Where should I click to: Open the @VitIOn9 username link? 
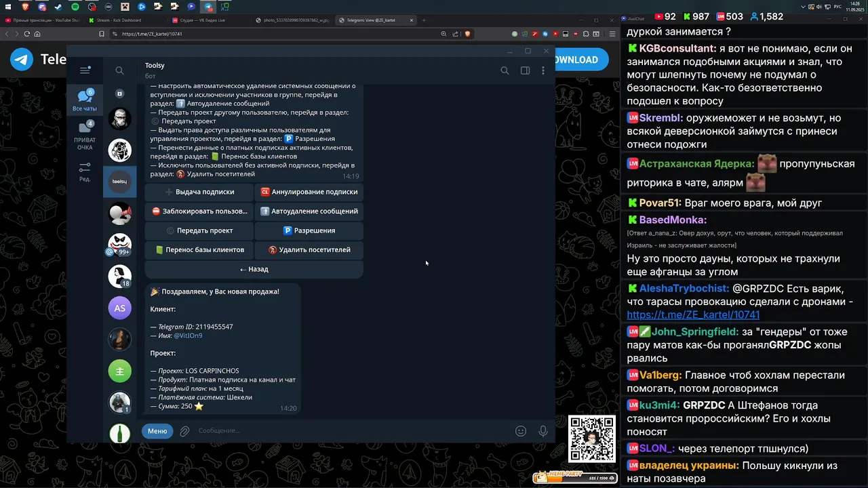[188, 335]
